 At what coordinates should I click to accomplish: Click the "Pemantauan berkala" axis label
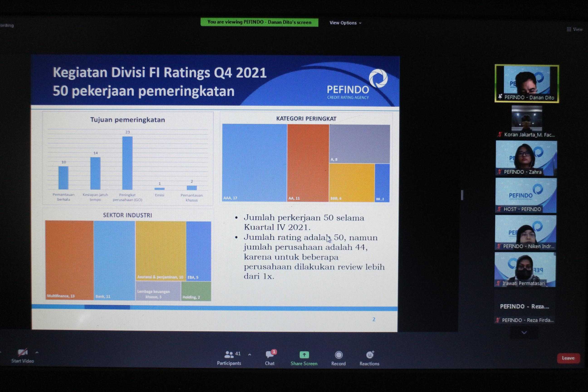point(64,197)
